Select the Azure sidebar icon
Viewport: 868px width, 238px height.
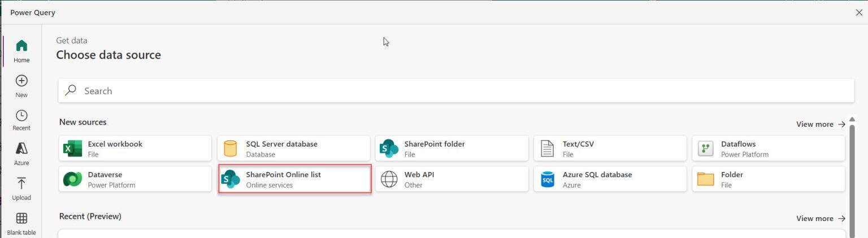(x=21, y=149)
